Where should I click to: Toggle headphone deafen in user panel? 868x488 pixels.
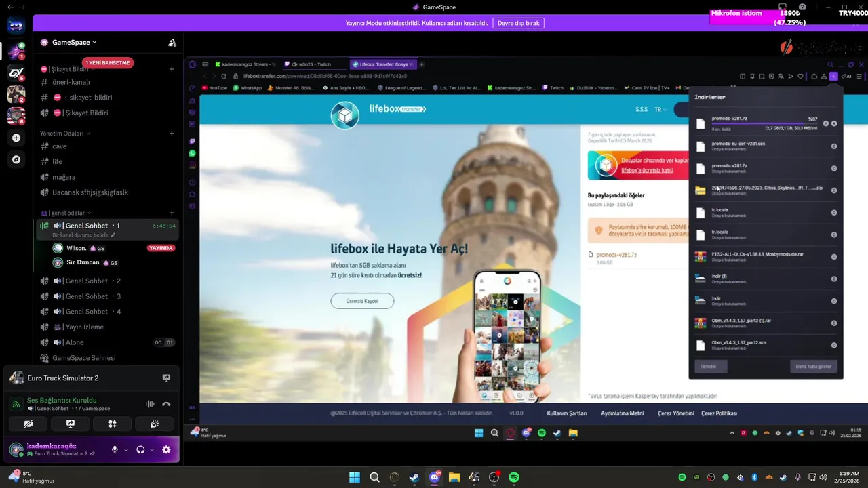click(140, 449)
